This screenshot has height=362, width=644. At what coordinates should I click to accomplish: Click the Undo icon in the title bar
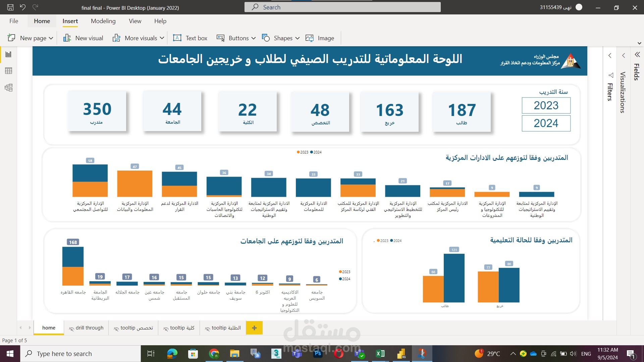(22, 7)
